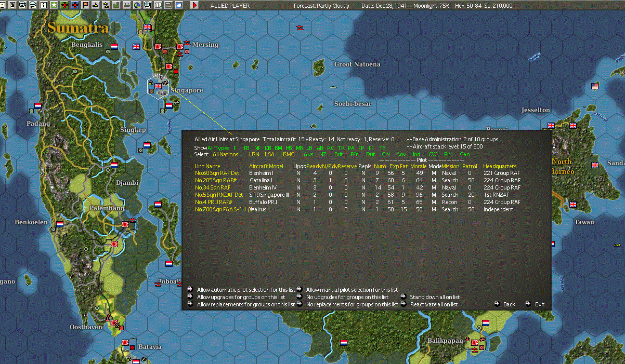The image size is (625, 364).
Task: Choose No upgrades for groups on list
Action: click(x=347, y=297)
